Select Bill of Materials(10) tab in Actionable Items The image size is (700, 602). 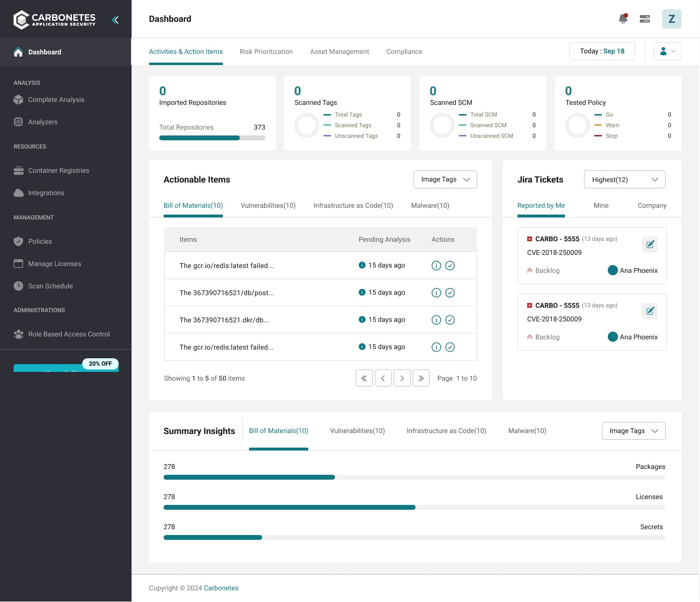(193, 206)
